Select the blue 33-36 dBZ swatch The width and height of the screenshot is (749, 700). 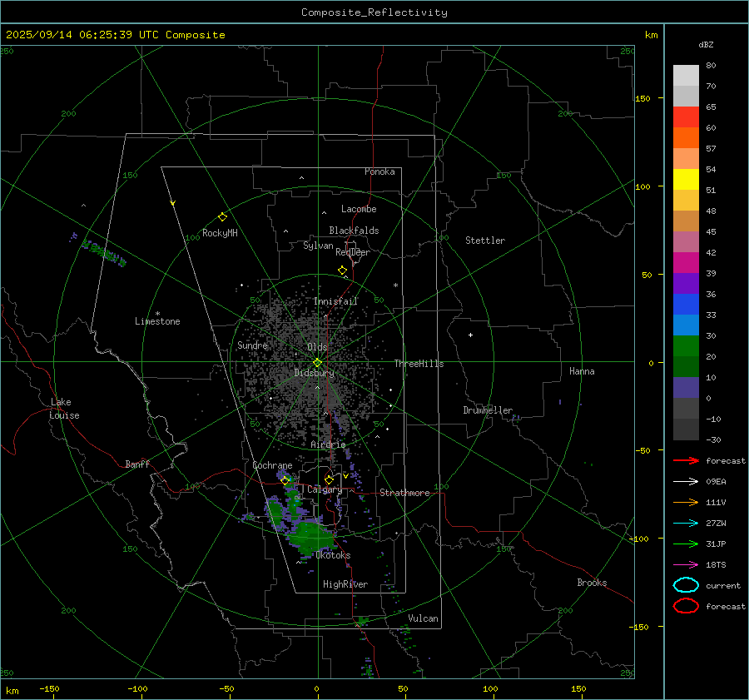[686, 305]
